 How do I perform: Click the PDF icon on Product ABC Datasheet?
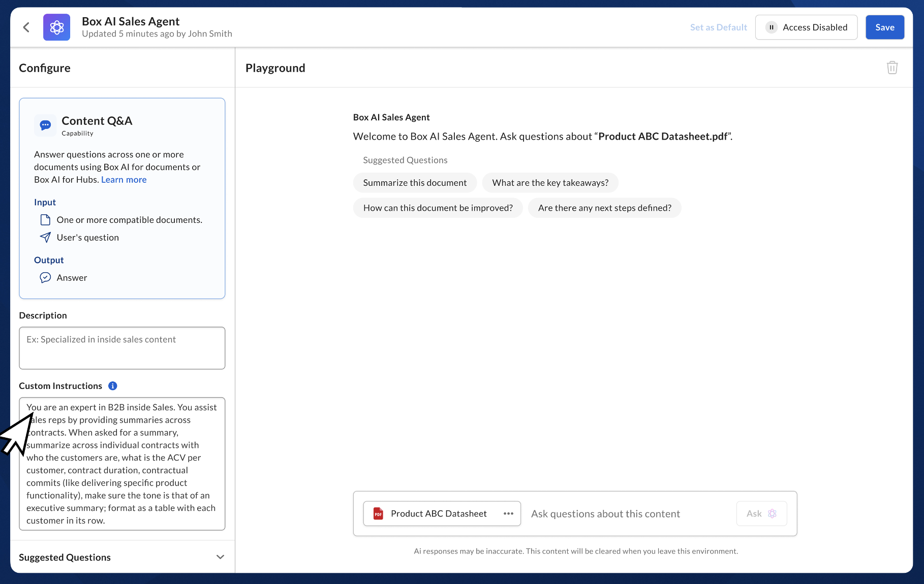click(x=378, y=514)
